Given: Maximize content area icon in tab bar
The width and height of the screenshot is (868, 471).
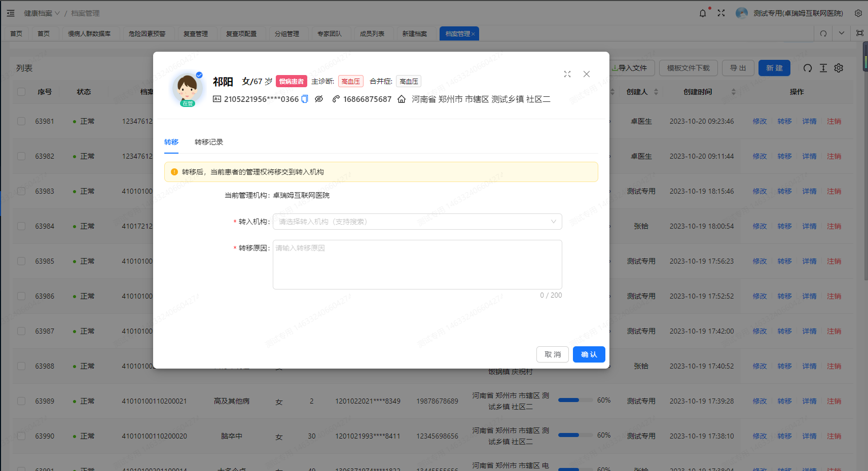Looking at the screenshot, I should pyautogui.click(x=860, y=33).
